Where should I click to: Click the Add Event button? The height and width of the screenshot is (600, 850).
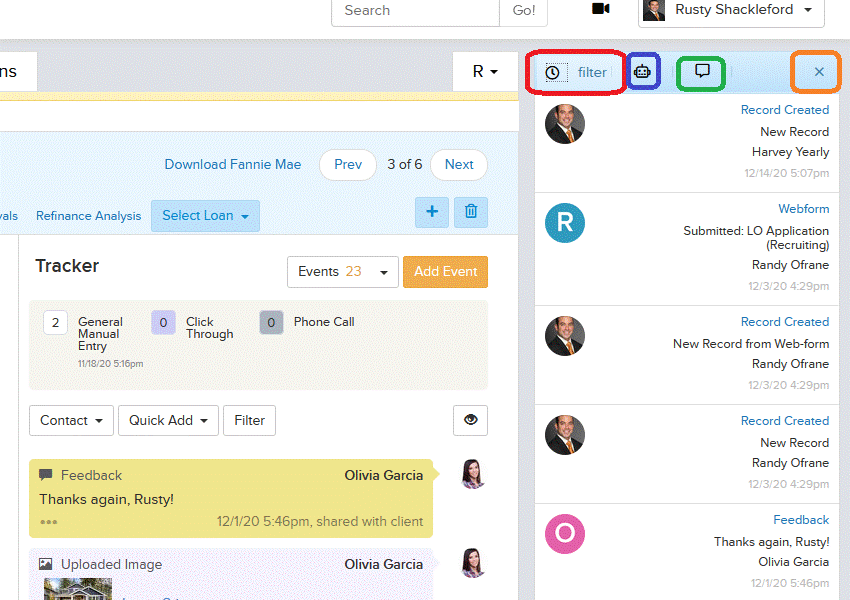click(446, 272)
